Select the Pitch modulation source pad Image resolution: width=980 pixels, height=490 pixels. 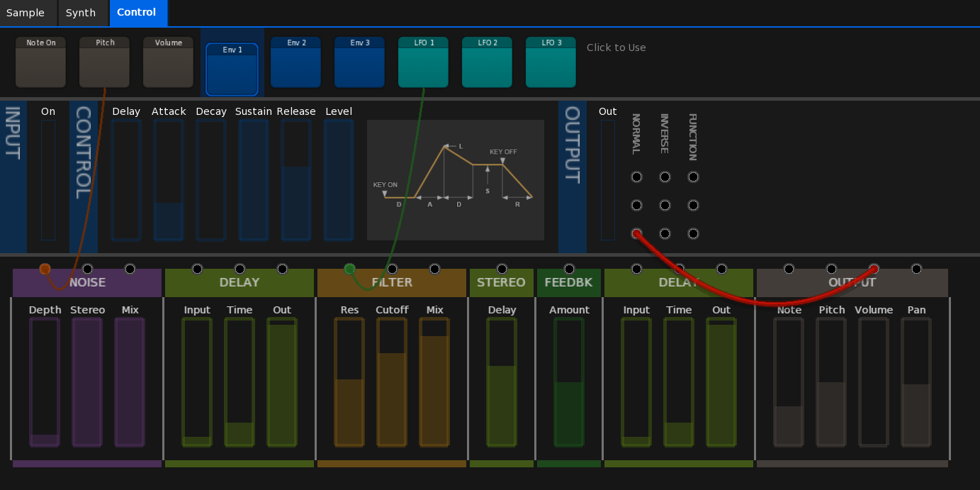(x=104, y=62)
